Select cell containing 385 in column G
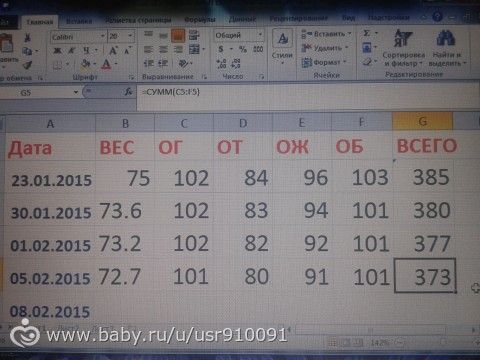 423,177
